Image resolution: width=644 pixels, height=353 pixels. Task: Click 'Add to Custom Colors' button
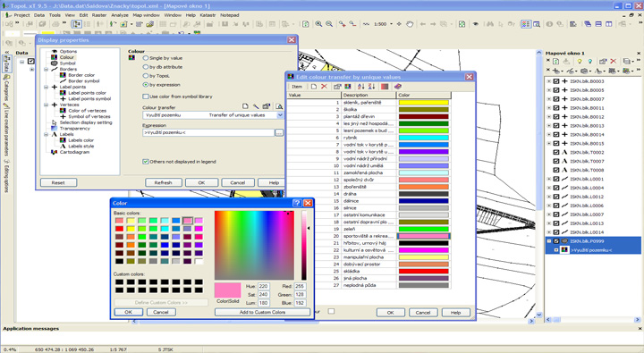click(262, 312)
